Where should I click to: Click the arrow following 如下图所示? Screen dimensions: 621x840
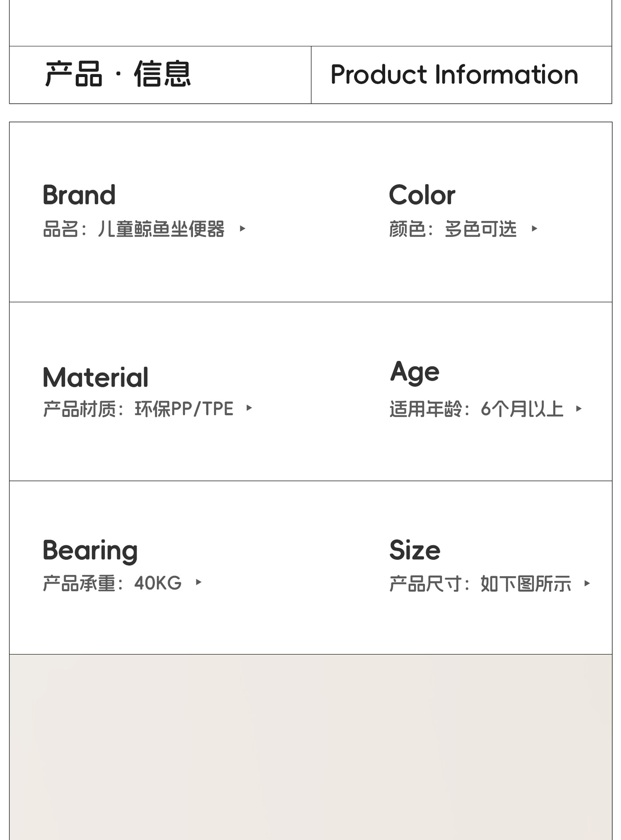[x=587, y=583]
